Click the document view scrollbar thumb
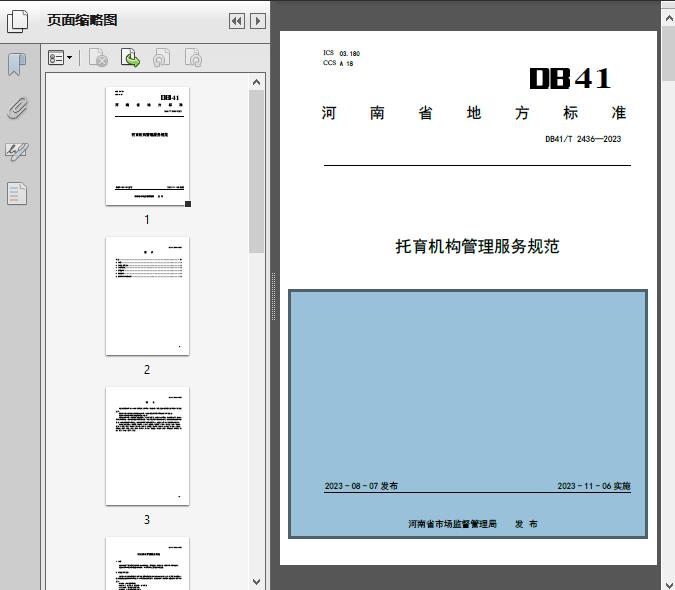675x590 pixels. click(669, 54)
